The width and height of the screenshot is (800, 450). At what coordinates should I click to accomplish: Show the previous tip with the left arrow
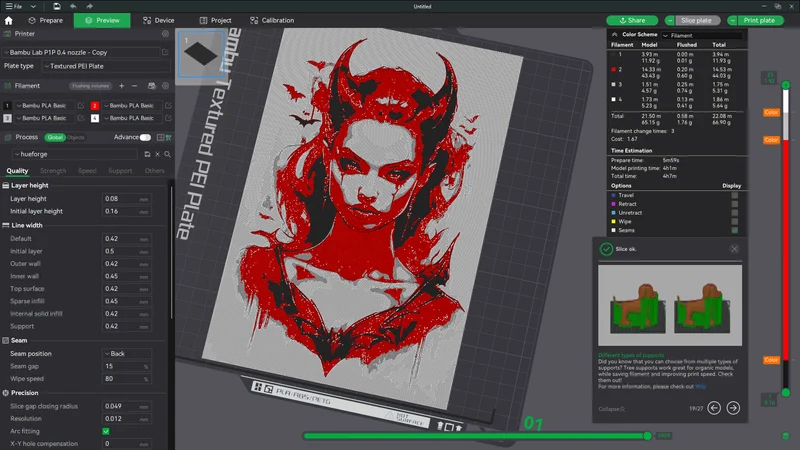point(714,408)
